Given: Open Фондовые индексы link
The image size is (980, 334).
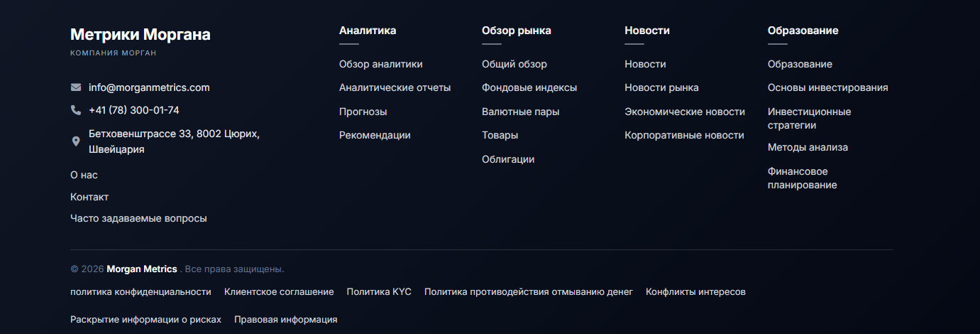Looking at the screenshot, I should [x=529, y=88].
